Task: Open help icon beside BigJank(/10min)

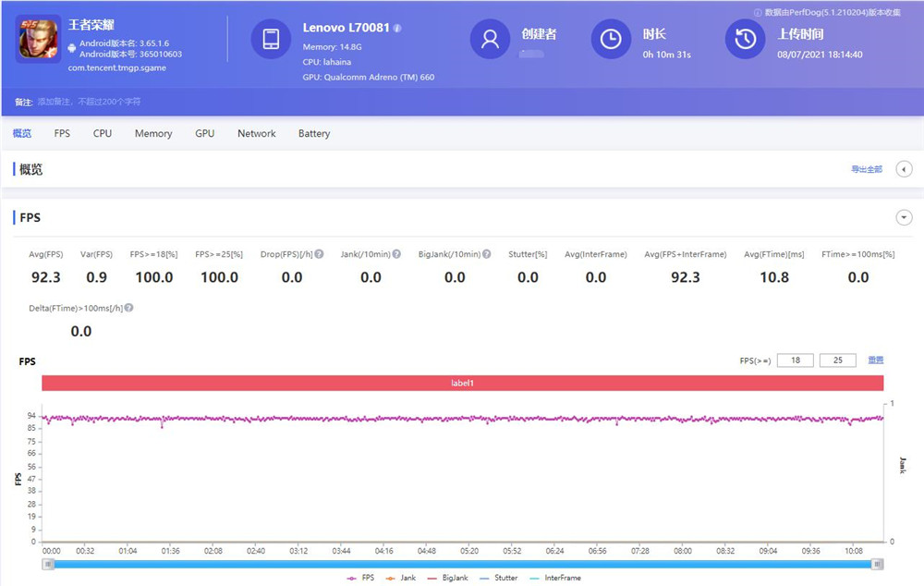Action: click(x=487, y=254)
